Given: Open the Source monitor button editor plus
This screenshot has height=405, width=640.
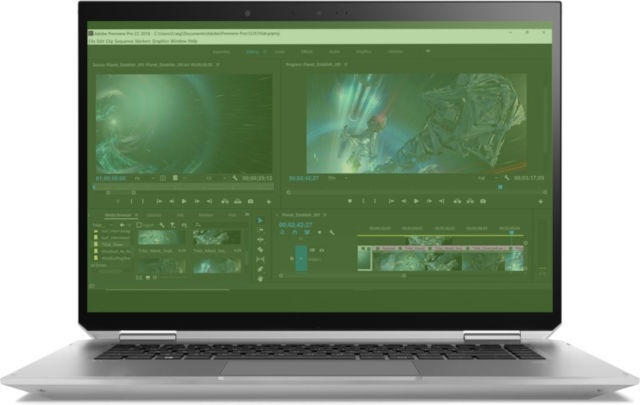Looking at the screenshot, I should click(x=269, y=202).
